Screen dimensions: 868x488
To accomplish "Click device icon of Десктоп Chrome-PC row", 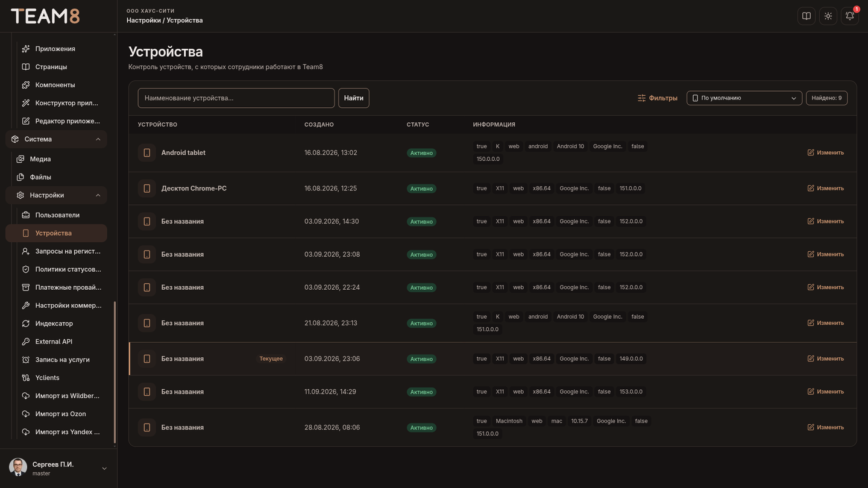I will click(x=146, y=189).
